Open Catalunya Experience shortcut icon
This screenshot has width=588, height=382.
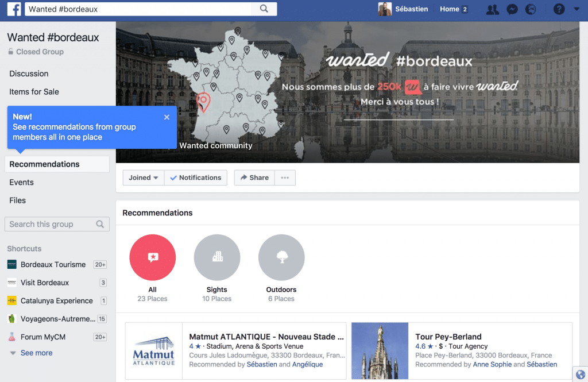[x=12, y=300]
